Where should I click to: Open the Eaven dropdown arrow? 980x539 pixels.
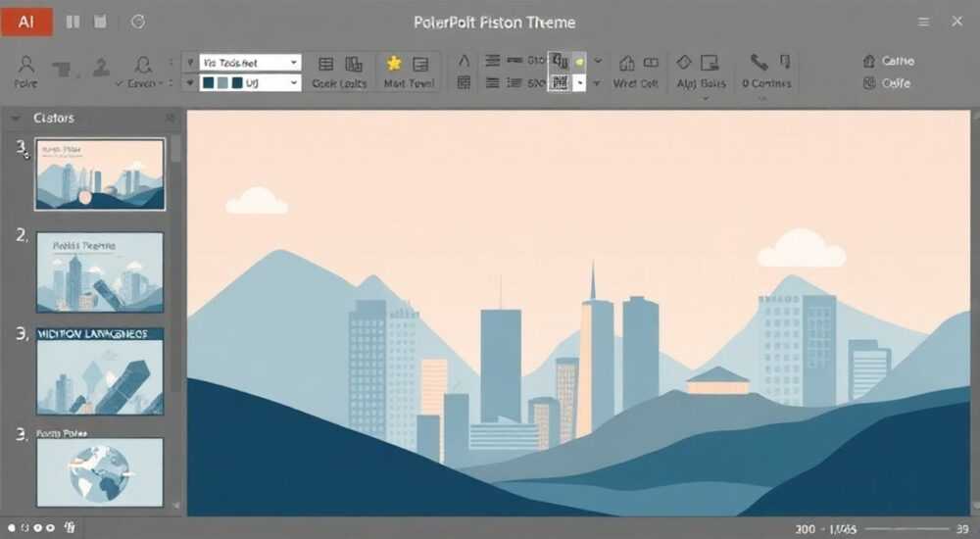pyautogui.click(x=161, y=83)
